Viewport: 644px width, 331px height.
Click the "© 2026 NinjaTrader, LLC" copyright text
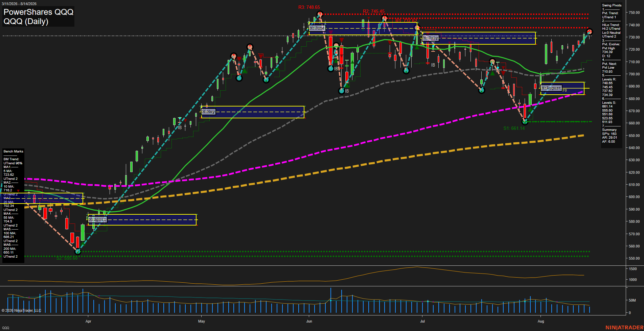point(21,310)
